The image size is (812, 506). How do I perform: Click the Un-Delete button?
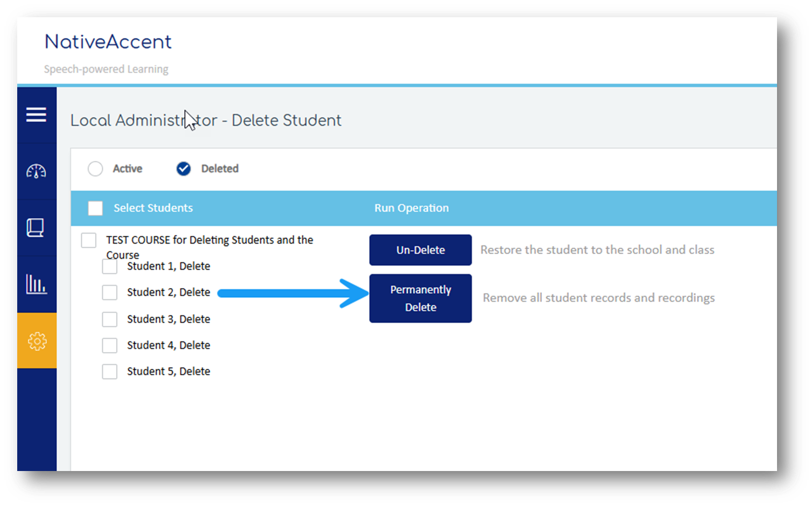[420, 250]
